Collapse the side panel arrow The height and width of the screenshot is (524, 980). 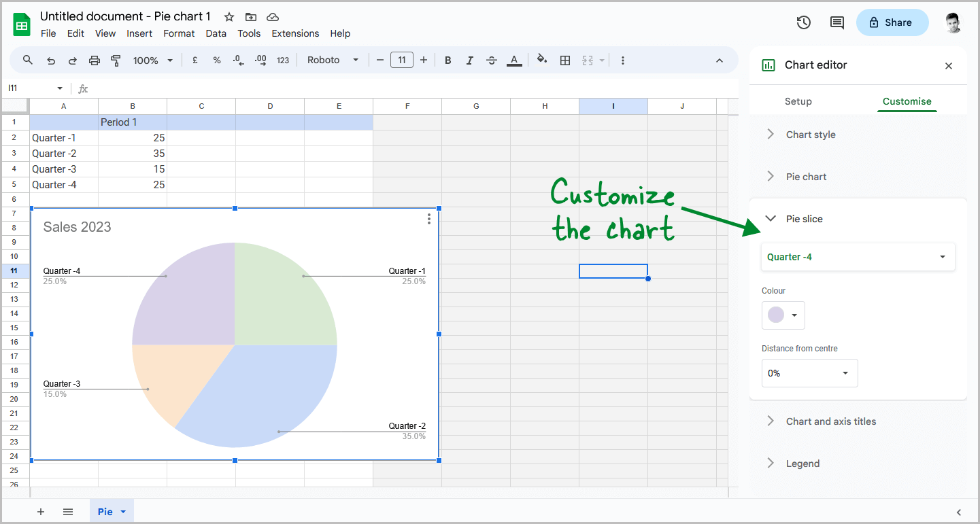pos(960,512)
